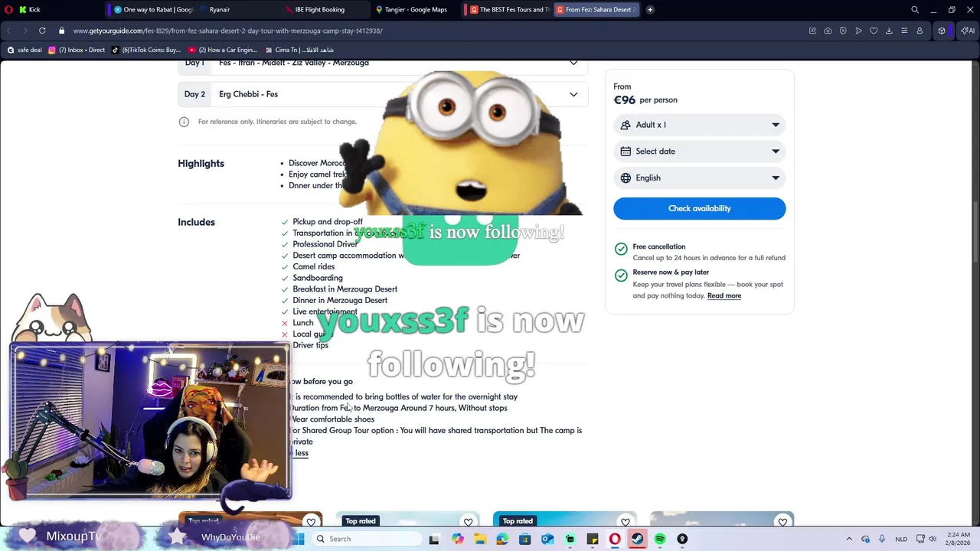This screenshot has width=980, height=551.
Task: Open the profile account icon in toolbar
Action: pyautogui.click(x=920, y=31)
